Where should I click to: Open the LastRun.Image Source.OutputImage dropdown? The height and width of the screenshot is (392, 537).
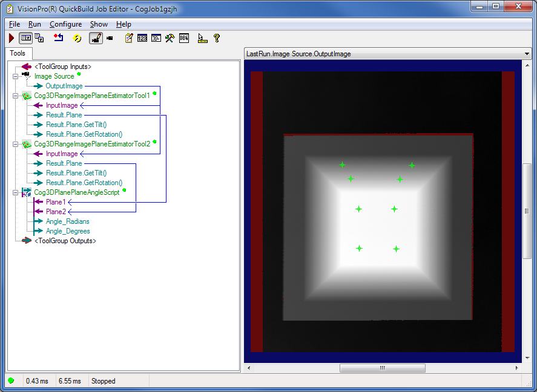click(x=526, y=53)
